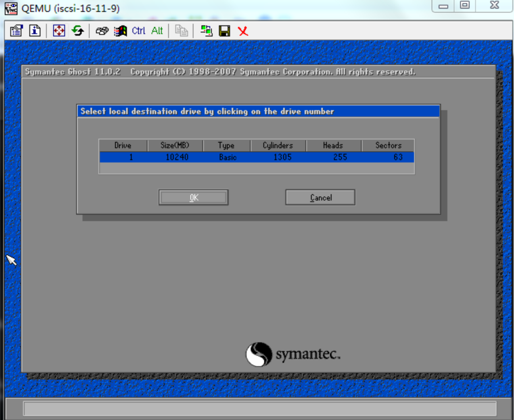The width and height of the screenshot is (514, 420).
Task: Toggle the Alt key toolbar button
Action: click(157, 31)
